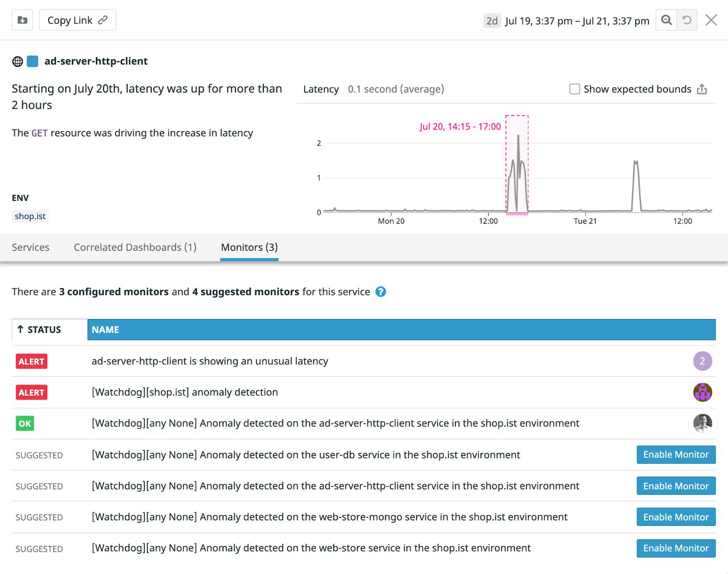Click the Watchdog bot avatar on anomaly detection alert
Screen dimensions: 728x574
click(702, 392)
